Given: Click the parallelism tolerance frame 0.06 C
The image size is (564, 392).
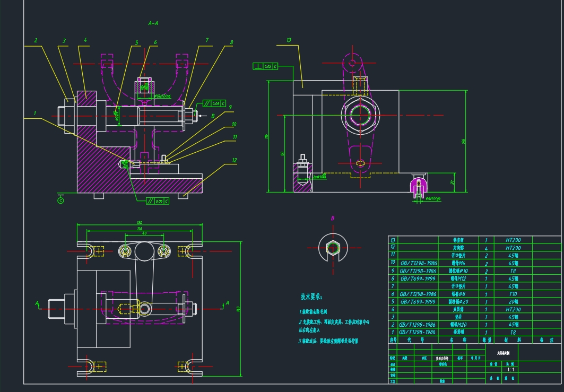Looking at the screenshot, I should [158, 201].
